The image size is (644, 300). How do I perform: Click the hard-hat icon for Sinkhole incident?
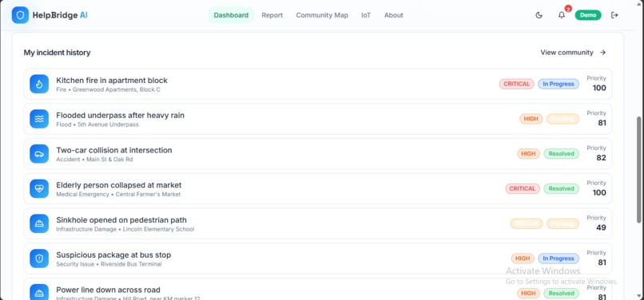39,223
